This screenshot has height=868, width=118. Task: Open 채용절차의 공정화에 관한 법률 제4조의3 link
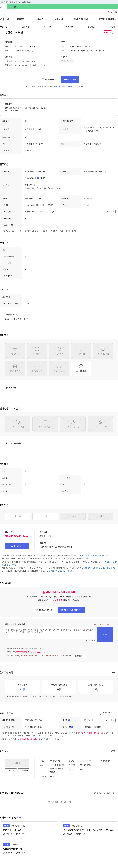pyautogui.click(x=94, y=555)
